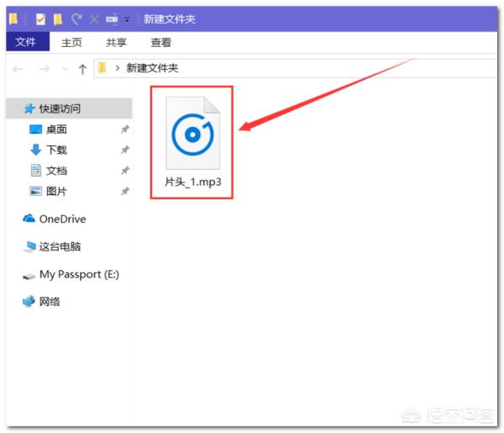Click the Rename icon in quick access toolbar
Image resolution: width=504 pixels, height=433 pixels.
112,19
